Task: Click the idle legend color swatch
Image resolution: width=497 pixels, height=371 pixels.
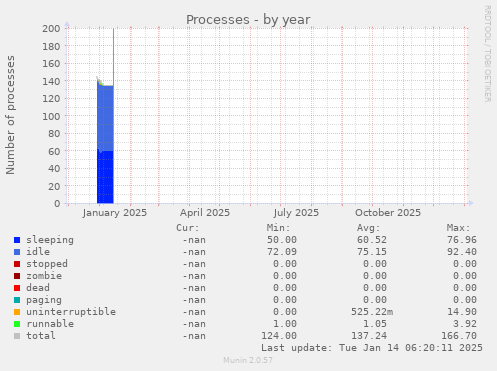Action: pyautogui.click(x=17, y=252)
